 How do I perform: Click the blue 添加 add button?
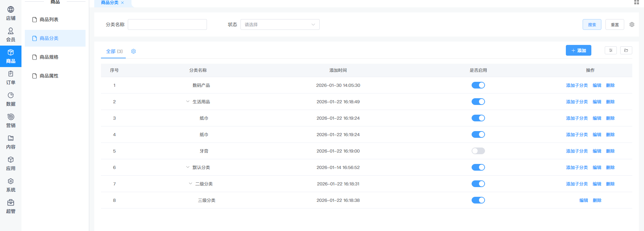click(579, 50)
